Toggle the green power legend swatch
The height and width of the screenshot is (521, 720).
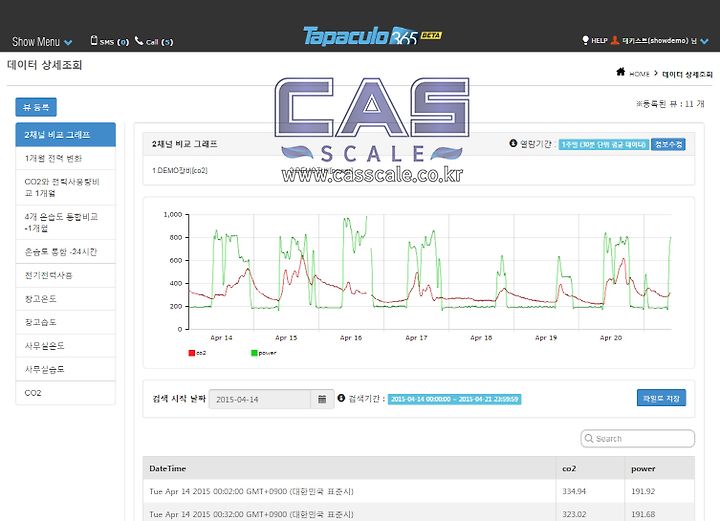(x=254, y=353)
